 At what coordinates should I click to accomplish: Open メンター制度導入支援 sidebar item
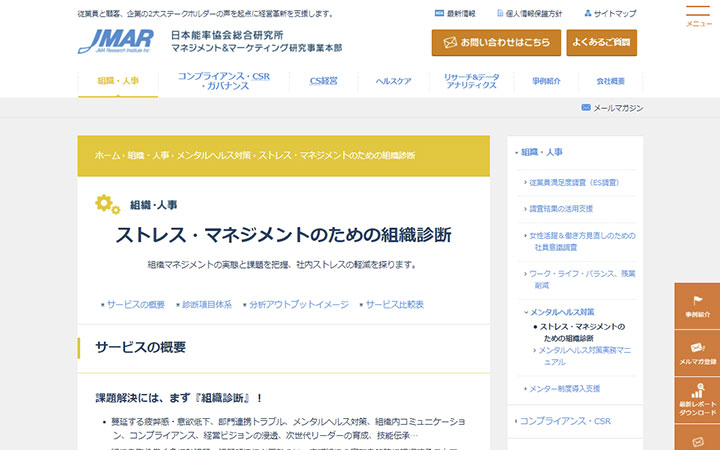coord(562,388)
